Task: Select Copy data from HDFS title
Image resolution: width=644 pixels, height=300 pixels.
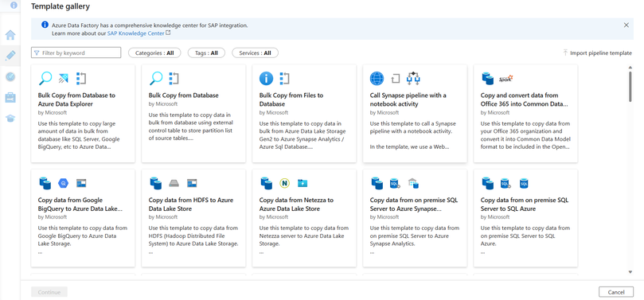Action: [191, 205]
